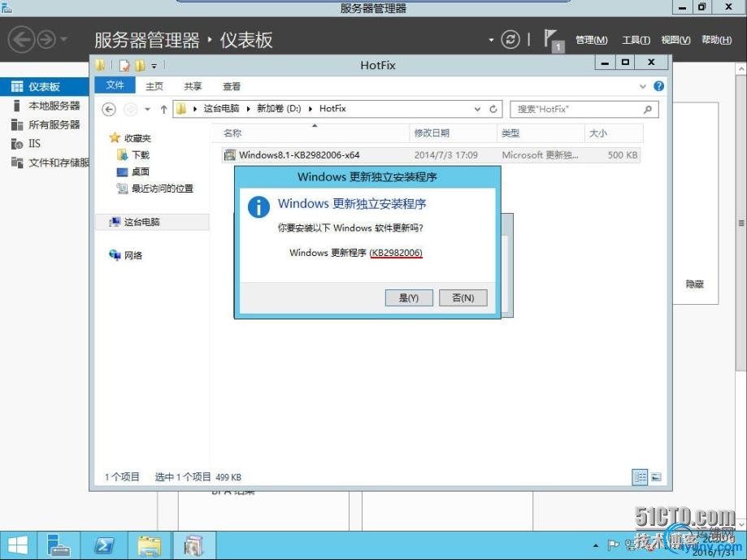Open 管理(M) menu in Server Manager
The width and height of the screenshot is (747, 560).
[592, 40]
